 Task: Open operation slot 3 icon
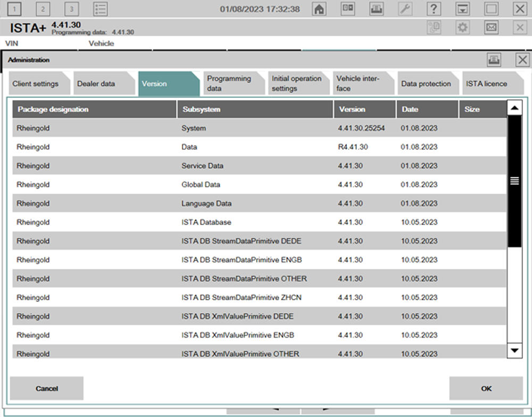coord(71,9)
